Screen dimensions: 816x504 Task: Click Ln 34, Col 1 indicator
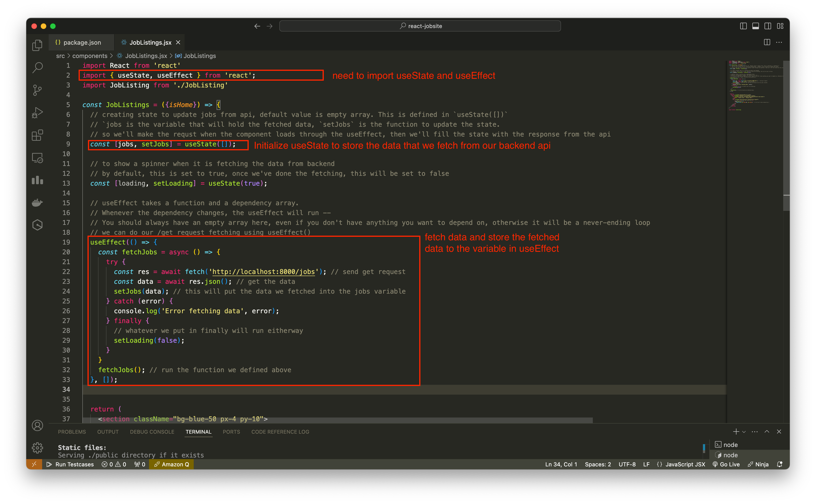[561, 464]
